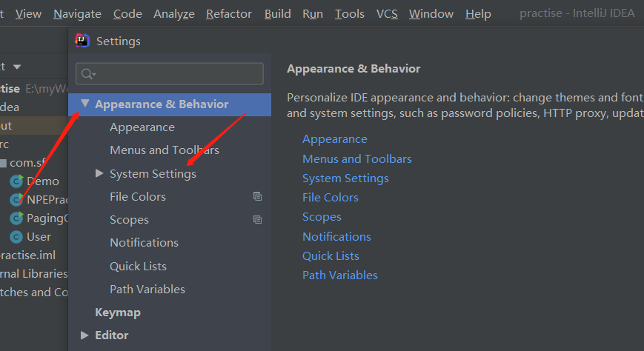Select Editor in the settings tree
The height and width of the screenshot is (351, 644).
[111, 335]
